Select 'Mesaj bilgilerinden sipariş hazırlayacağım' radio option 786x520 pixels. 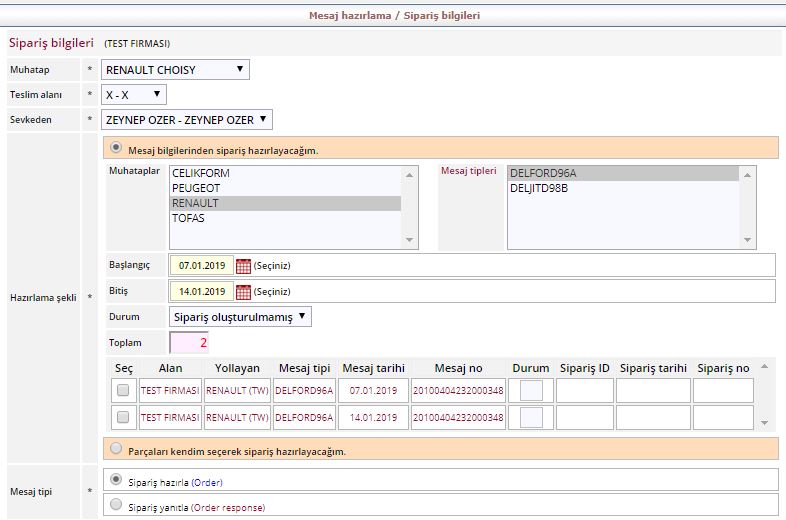116,148
